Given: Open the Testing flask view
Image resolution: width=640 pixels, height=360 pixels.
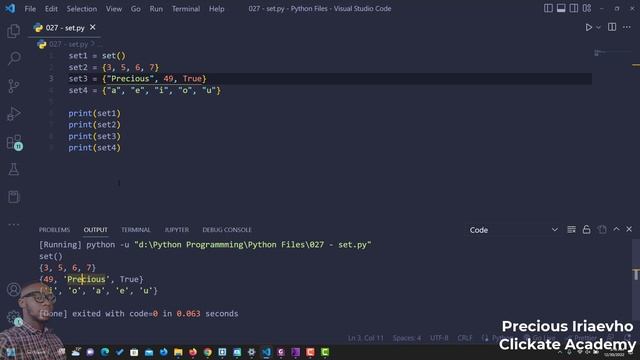Looking at the screenshot, I should click(13, 169).
